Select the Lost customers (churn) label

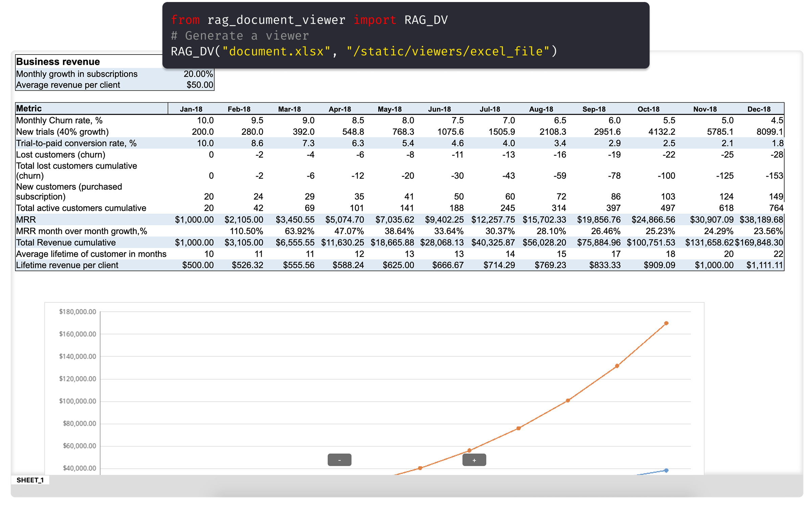point(61,155)
